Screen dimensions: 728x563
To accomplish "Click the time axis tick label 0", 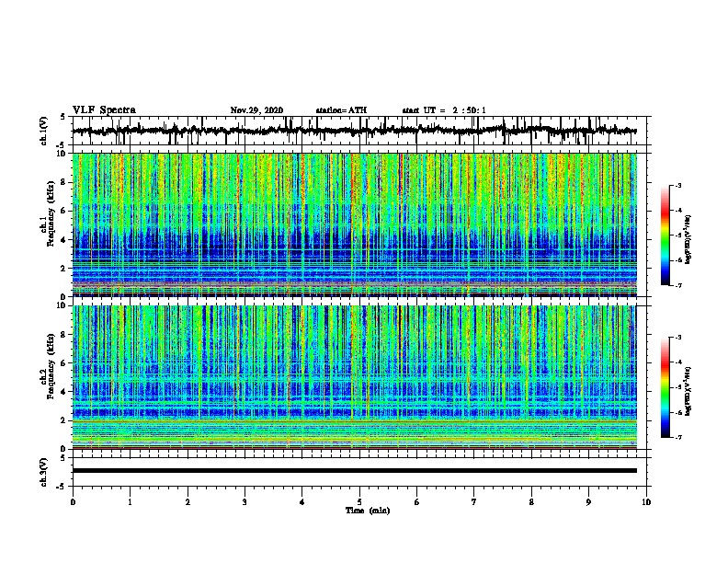I will (x=73, y=502).
